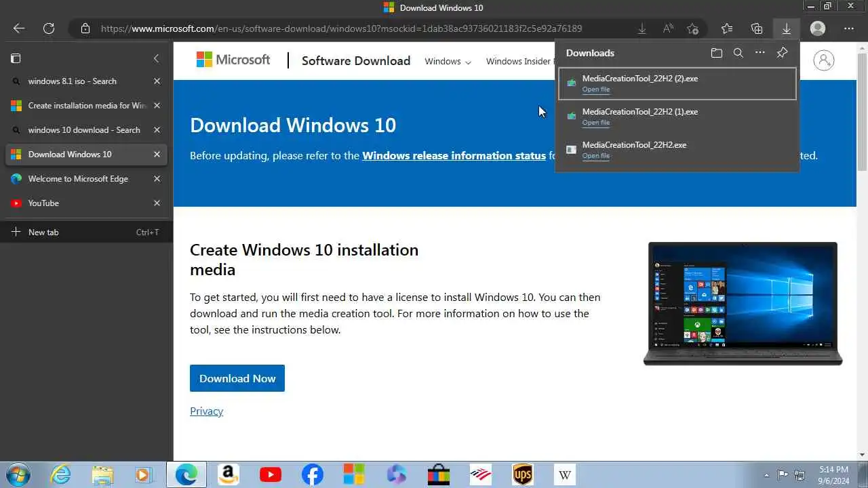
Task: Open a New tab in the sidebar
Action: 86,232
